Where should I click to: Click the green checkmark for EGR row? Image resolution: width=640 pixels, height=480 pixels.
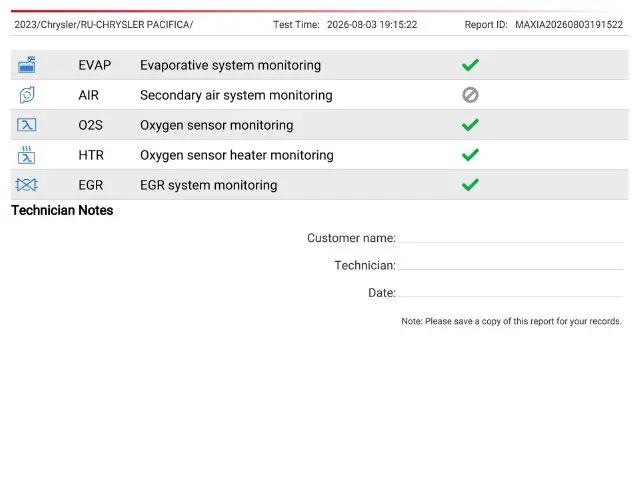470,185
